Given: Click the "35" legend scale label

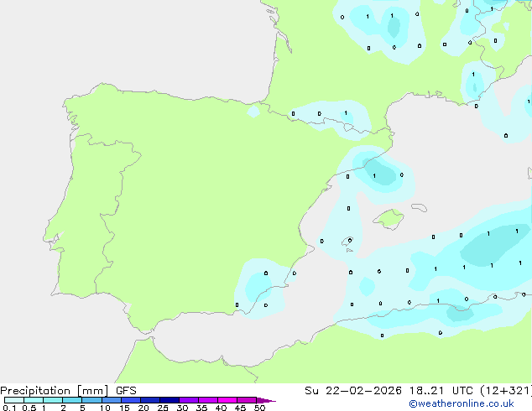Looking at the screenshot, I should coord(201,408).
